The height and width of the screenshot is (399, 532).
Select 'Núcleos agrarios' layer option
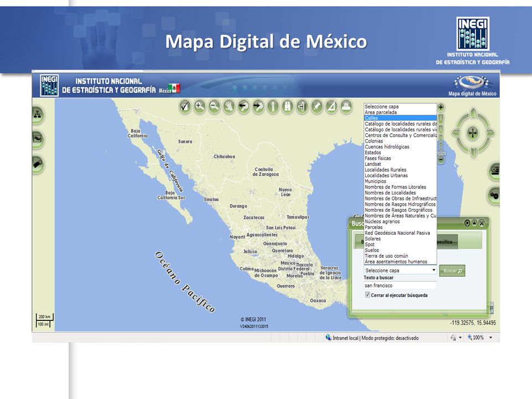click(x=400, y=222)
